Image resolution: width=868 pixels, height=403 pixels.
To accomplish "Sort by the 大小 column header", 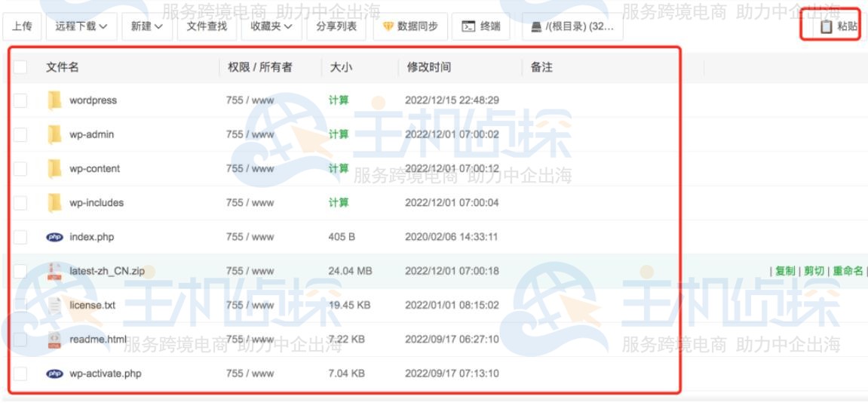I will (x=341, y=67).
